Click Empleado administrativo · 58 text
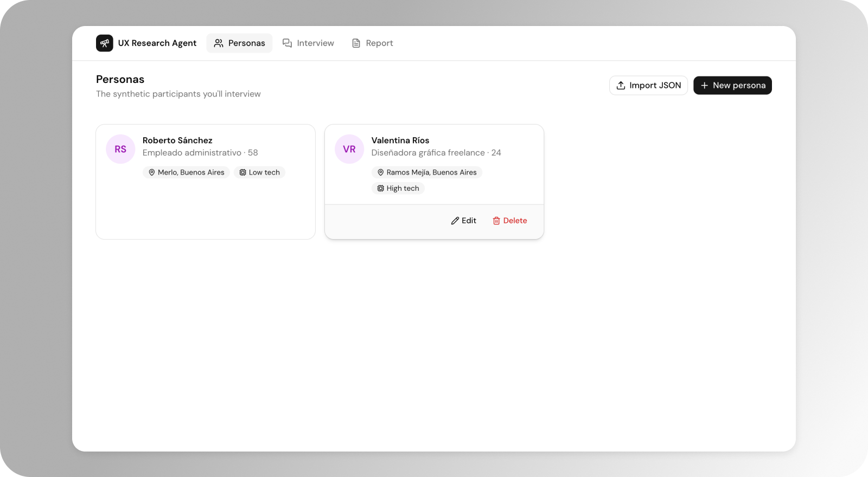The image size is (868, 477). point(200,153)
